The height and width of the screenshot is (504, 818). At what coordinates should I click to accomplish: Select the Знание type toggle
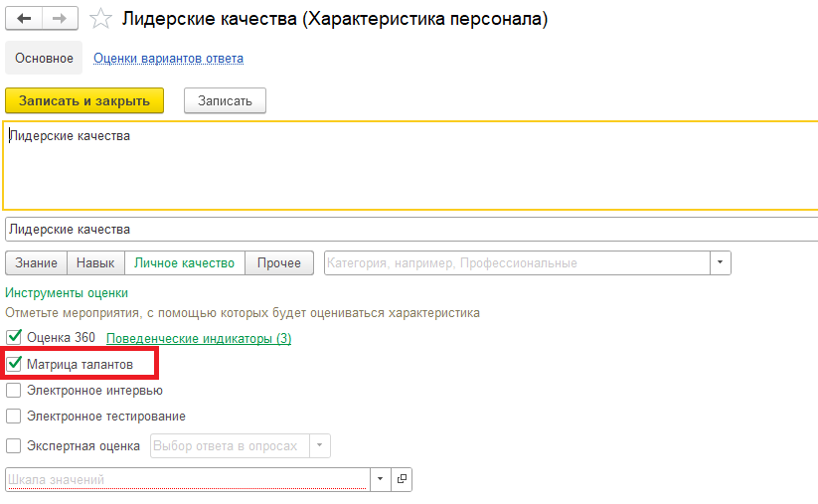tap(37, 262)
